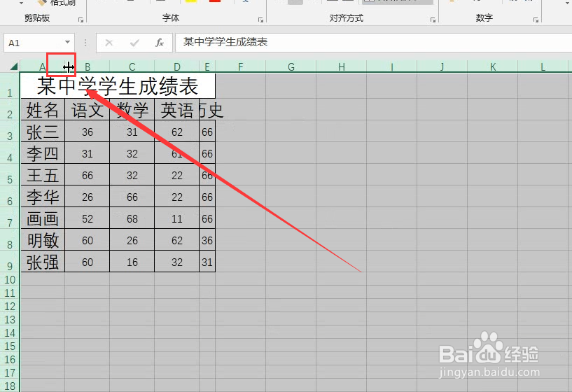Click the formula bar text 某中学学生成绩表

pyautogui.click(x=225, y=42)
